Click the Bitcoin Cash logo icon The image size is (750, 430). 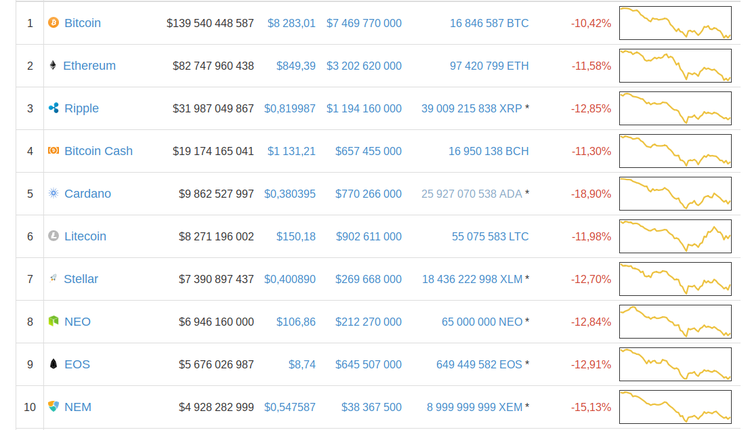point(54,151)
